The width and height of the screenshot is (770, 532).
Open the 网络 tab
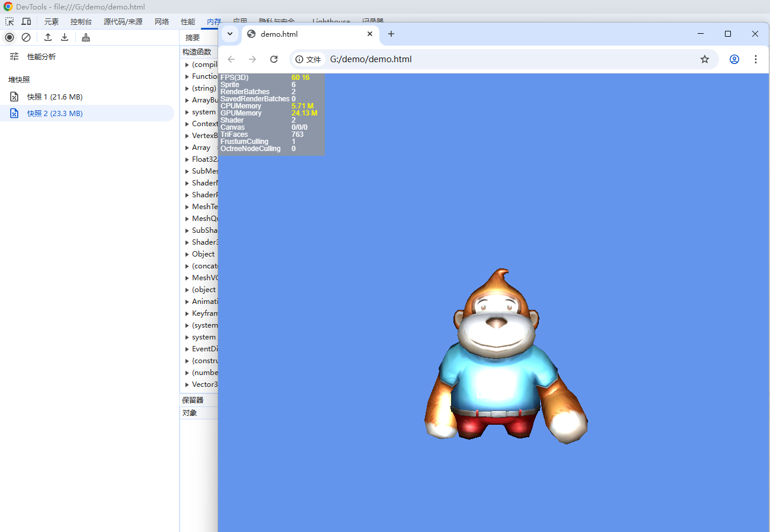pos(162,21)
